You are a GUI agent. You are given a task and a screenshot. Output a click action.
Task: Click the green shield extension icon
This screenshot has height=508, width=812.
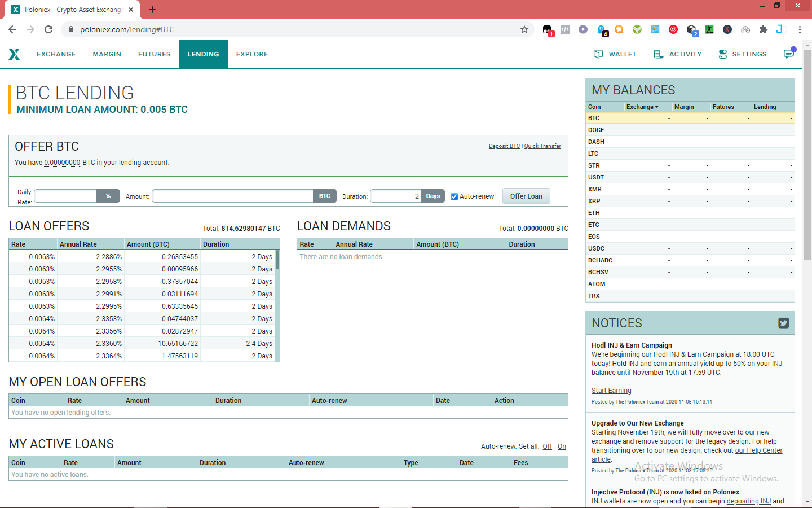point(637,29)
